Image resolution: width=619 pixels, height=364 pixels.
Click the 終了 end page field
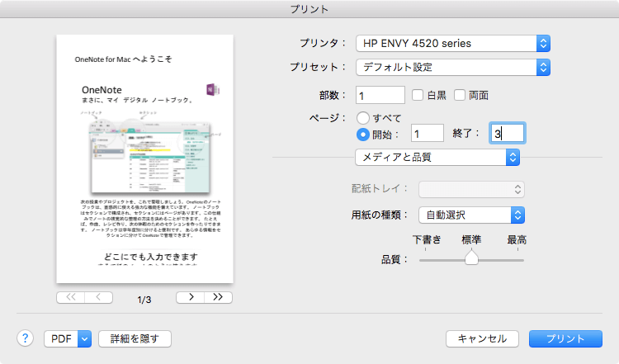(508, 133)
